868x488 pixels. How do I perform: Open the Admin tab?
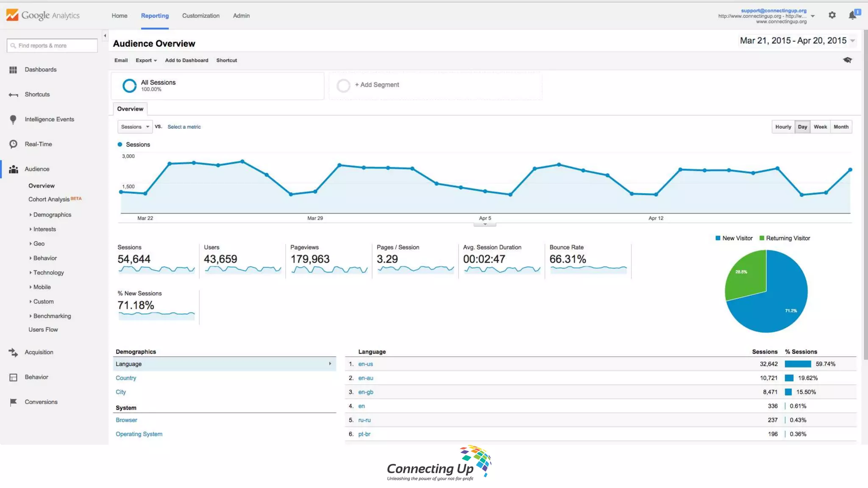[x=241, y=16]
